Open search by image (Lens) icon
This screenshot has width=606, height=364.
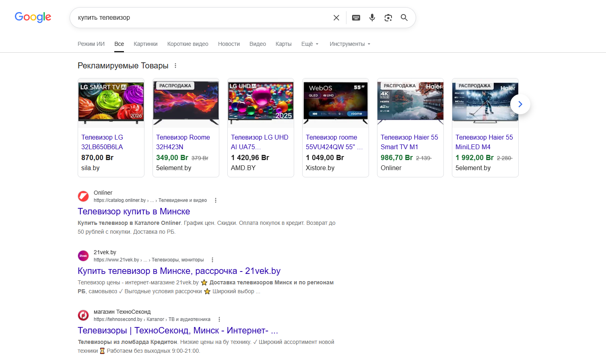pos(388,18)
